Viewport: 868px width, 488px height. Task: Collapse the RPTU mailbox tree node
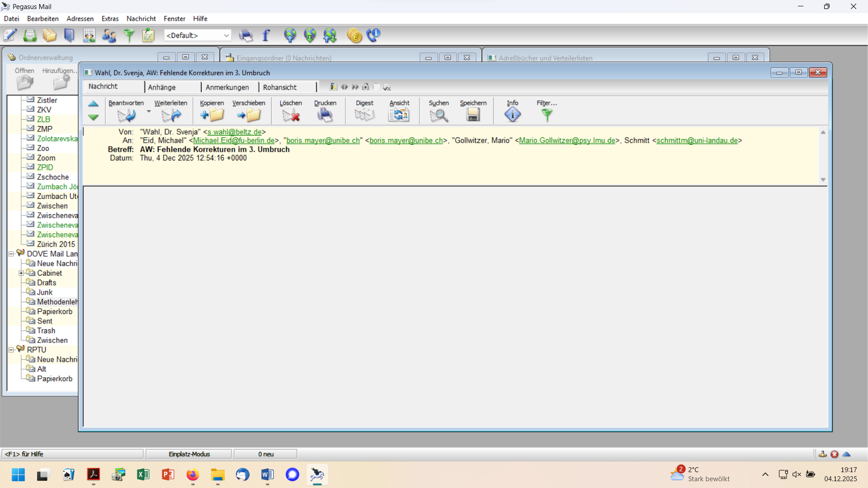(x=11, y=350)
